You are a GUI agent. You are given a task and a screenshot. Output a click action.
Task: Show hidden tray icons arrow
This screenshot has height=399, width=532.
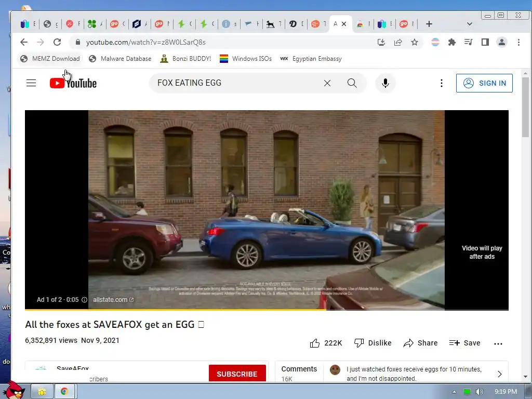454,392
